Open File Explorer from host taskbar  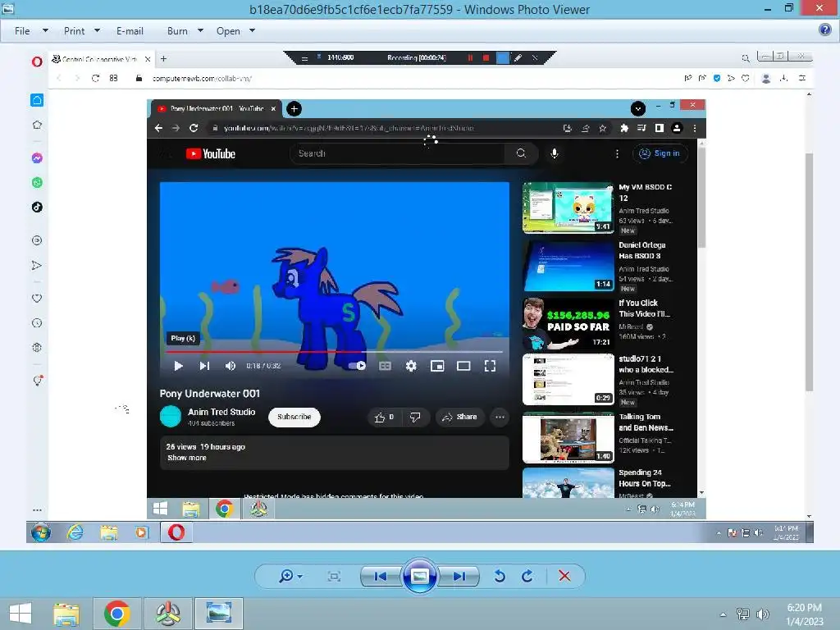coord(66,614)
